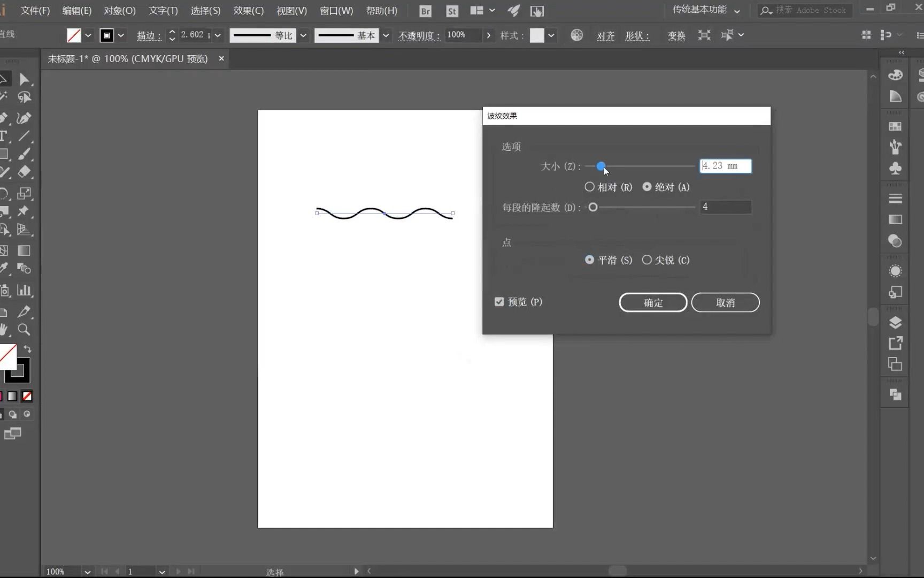Select the Scale tool
This screenshot has height=578, width=924.
tap(24, 193)
